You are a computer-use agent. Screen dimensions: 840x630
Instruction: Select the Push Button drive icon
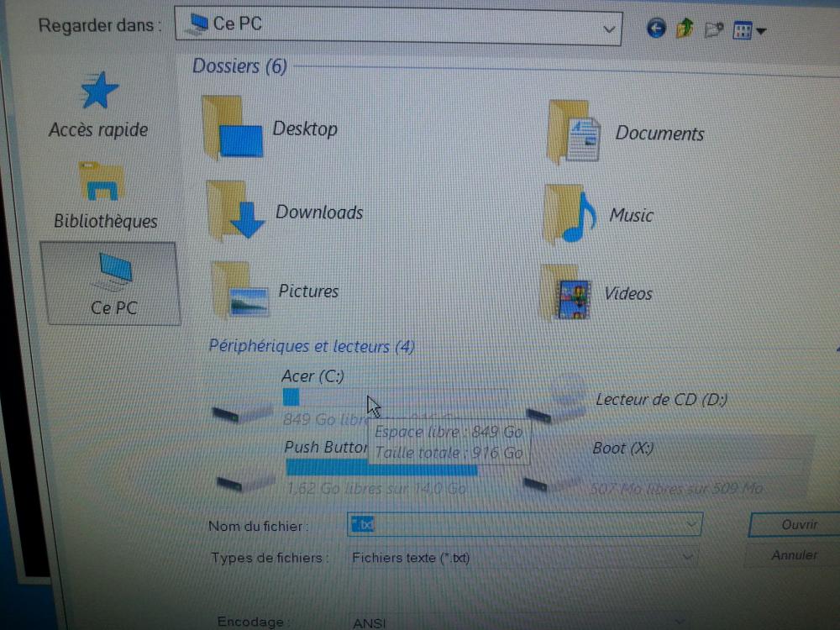(x=246, y=481)
